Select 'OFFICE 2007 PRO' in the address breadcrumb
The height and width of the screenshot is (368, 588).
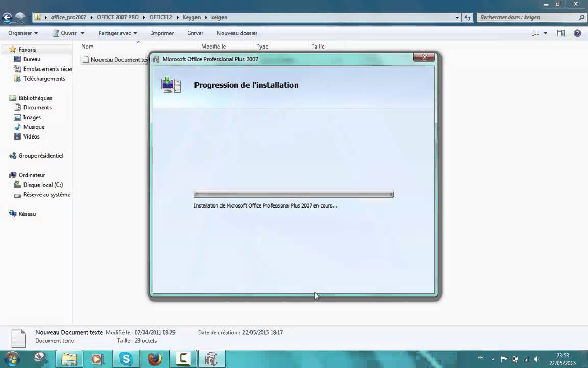(x=118, y=18)
